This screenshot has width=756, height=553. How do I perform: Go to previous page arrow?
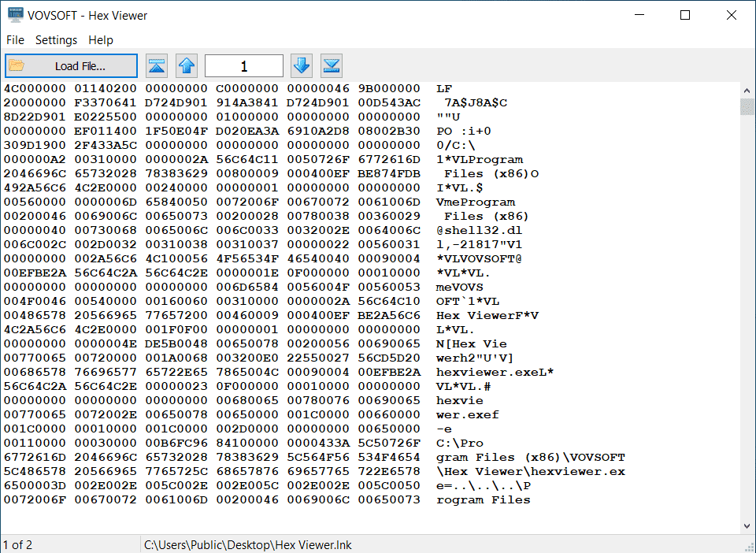[187, 66]
